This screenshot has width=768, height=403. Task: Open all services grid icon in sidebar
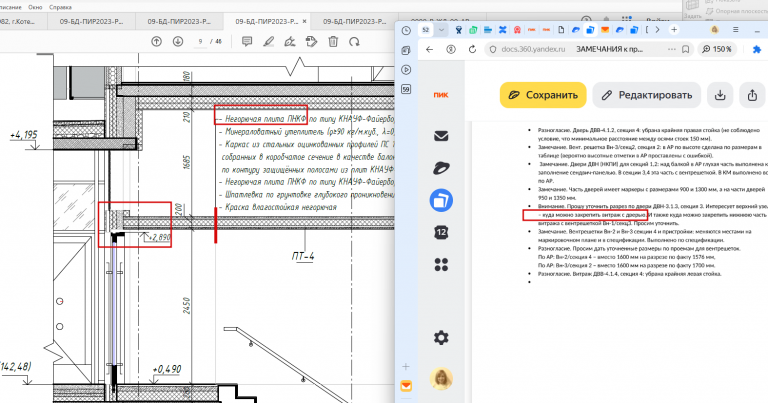tap(441, 264)
